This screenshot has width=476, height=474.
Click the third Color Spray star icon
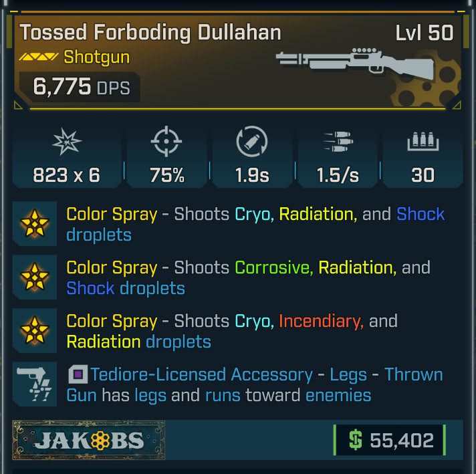[x=35, y=331]
